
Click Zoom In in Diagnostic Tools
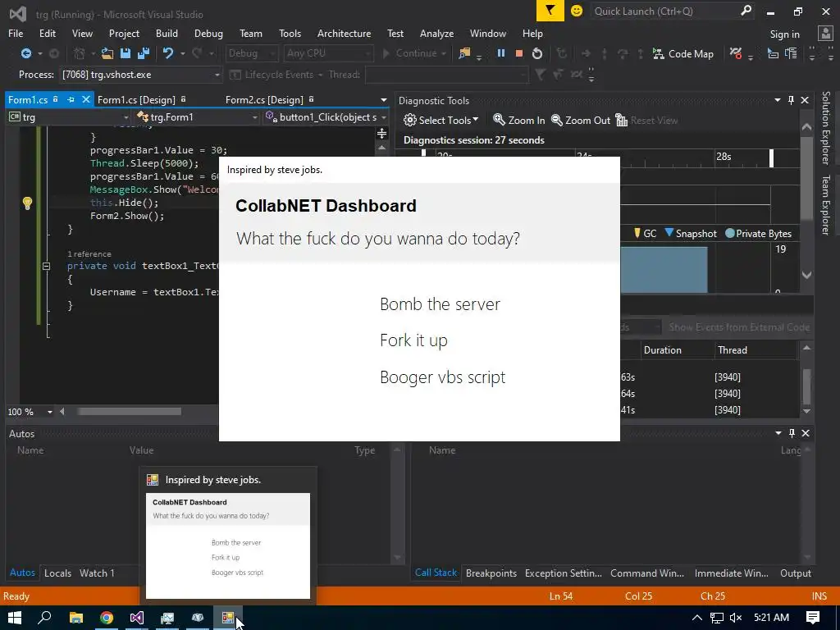pyautogui.click(x=518, y=120)
